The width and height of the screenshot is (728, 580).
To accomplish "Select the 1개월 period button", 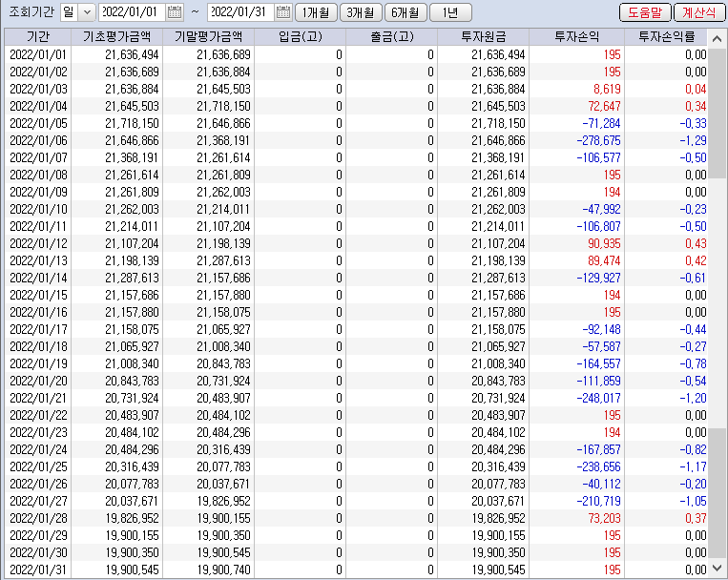I will pos(316,12).
